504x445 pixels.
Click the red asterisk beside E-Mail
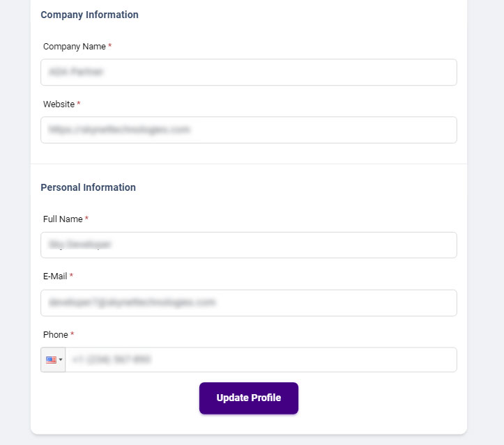(x=71, y=276)
